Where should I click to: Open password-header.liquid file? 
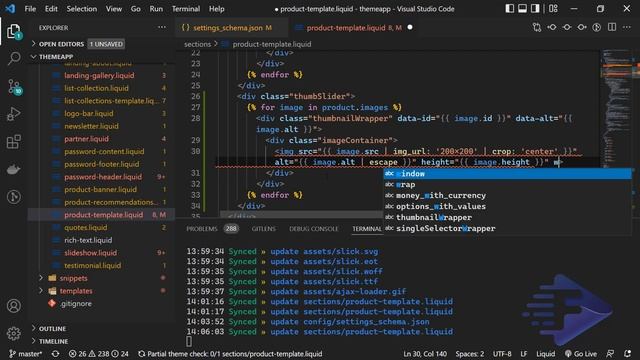(x=103, y=176)
